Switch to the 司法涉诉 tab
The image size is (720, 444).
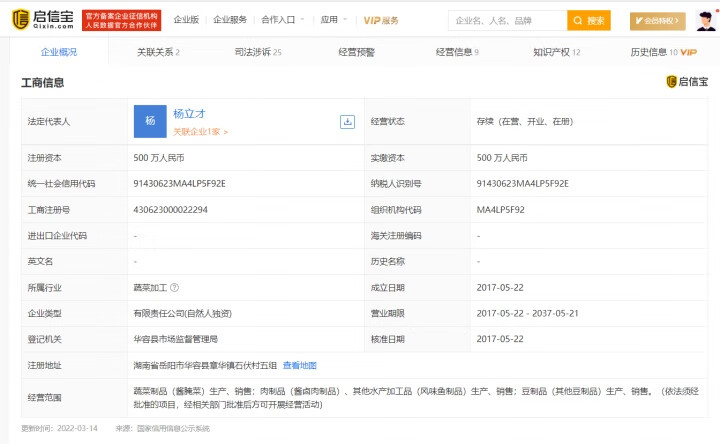click(258, 52)
